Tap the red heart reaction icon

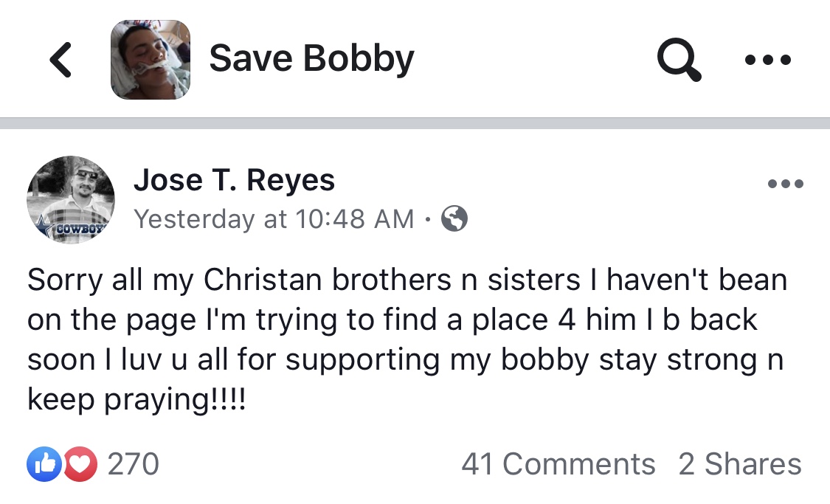tap(80, 464)
